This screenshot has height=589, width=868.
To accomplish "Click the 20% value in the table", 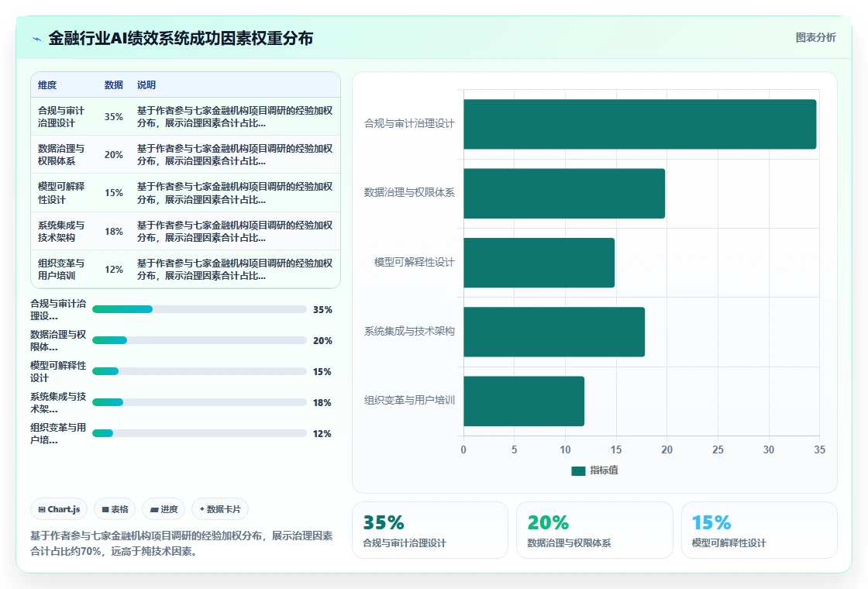I will pos(113,154).
